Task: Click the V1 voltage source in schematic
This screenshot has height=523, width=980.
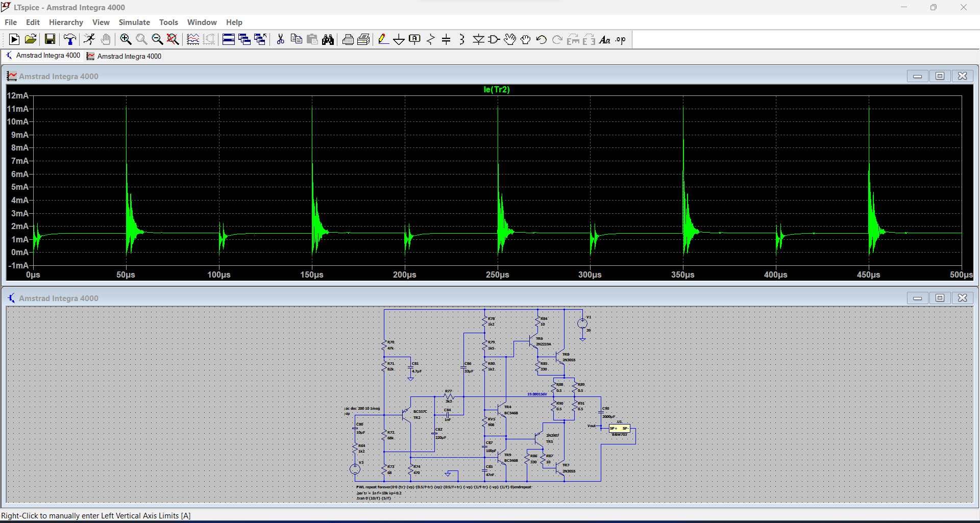Action: tap(582, 323)
